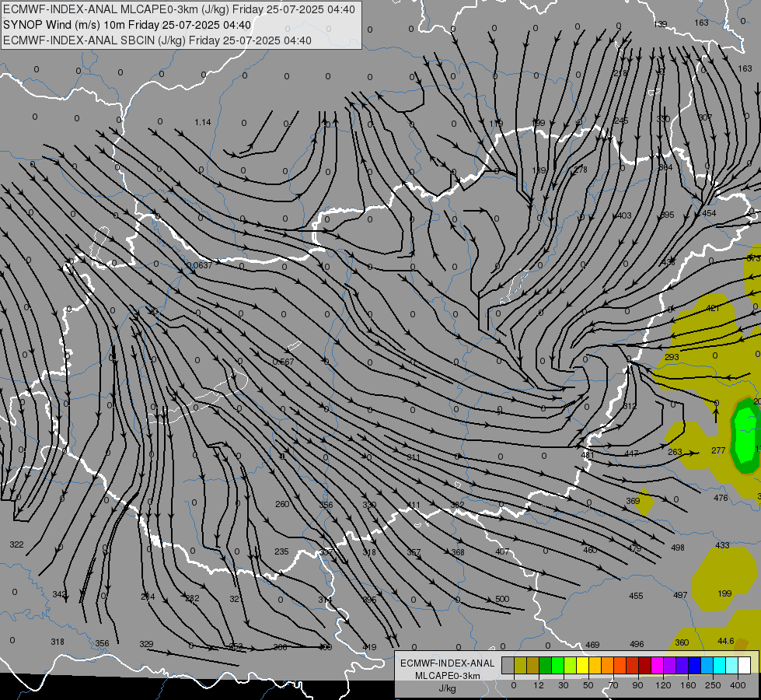Click the "250" tick label on the legend

click(713, 685)
